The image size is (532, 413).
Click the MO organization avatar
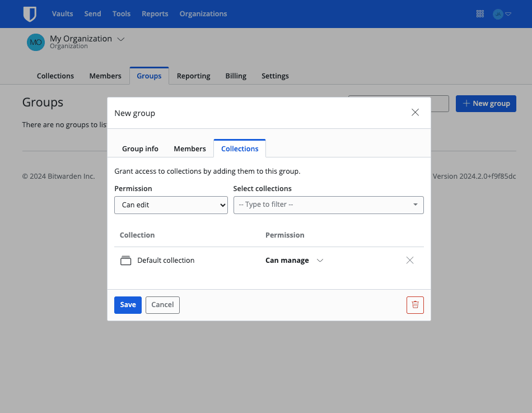coord(35,41)
